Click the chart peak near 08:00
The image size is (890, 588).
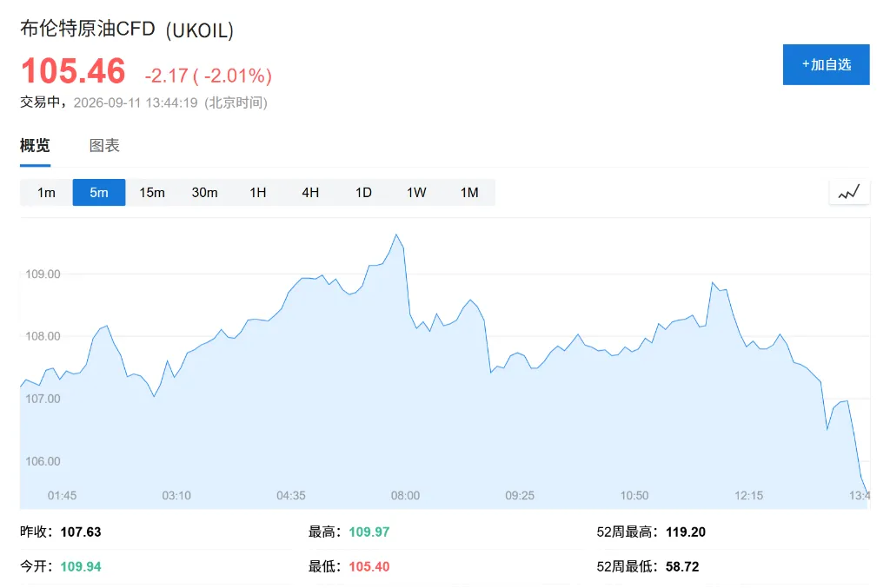click(396, 235)
